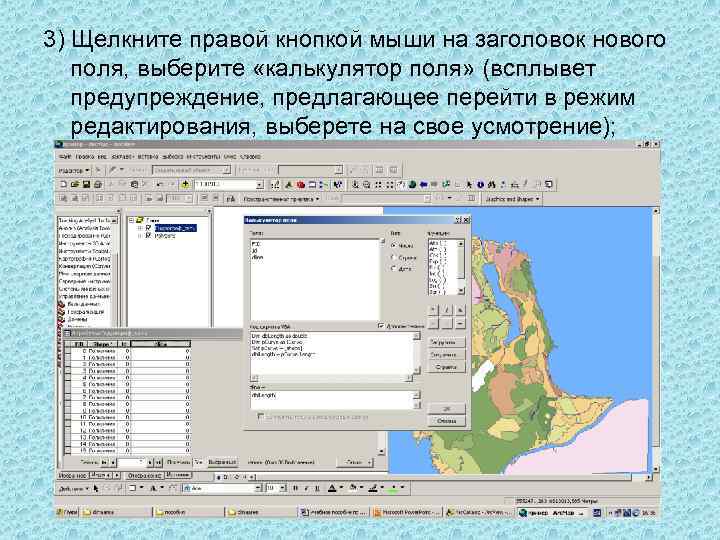Open the Edit menu
720x540 pixels.
click(x=84, y=157)
